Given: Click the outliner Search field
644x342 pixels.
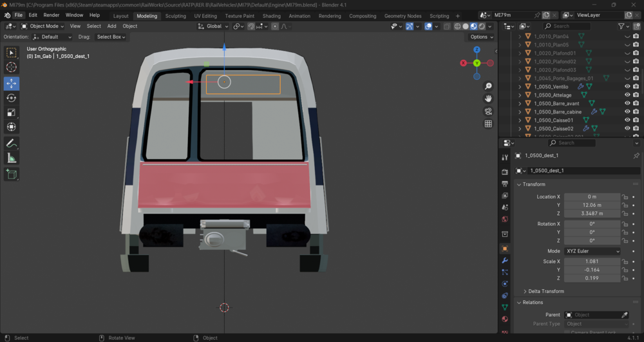Looking at the screenshot, I should [x=566, y=26].
